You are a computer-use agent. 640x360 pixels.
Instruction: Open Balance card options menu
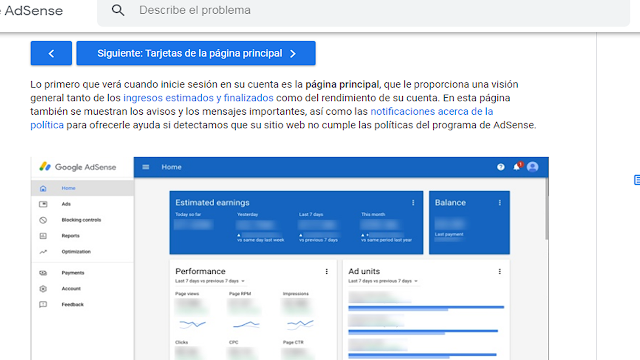coord(500,202)
